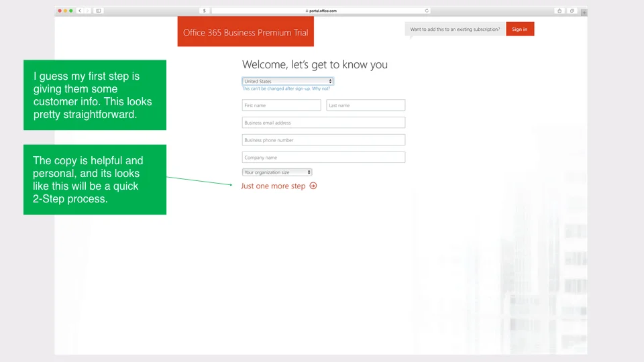Screen dimensions: 644x362
Task: Show all tabs with the tab overview icon
Action: 572,11
